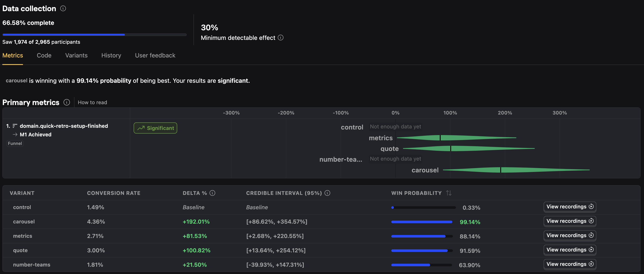View recordings for the quote variant
The image size is (644, 274).
[x=570, y=250]
